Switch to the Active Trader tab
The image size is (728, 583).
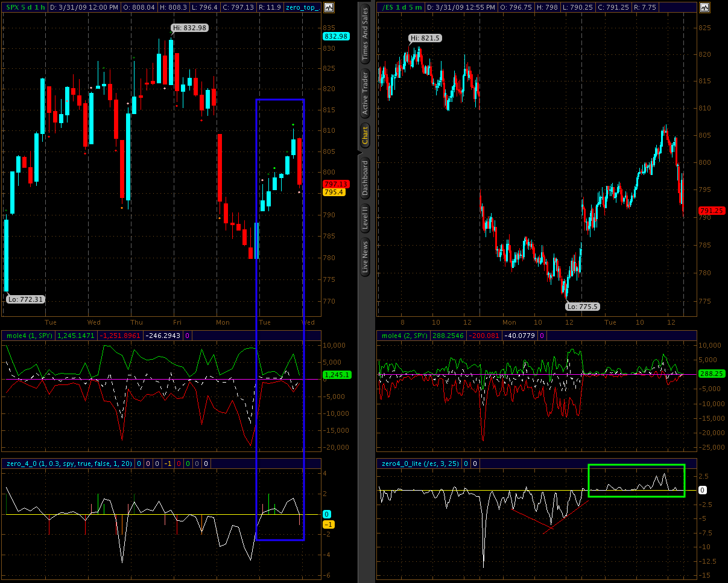point(365,93)
